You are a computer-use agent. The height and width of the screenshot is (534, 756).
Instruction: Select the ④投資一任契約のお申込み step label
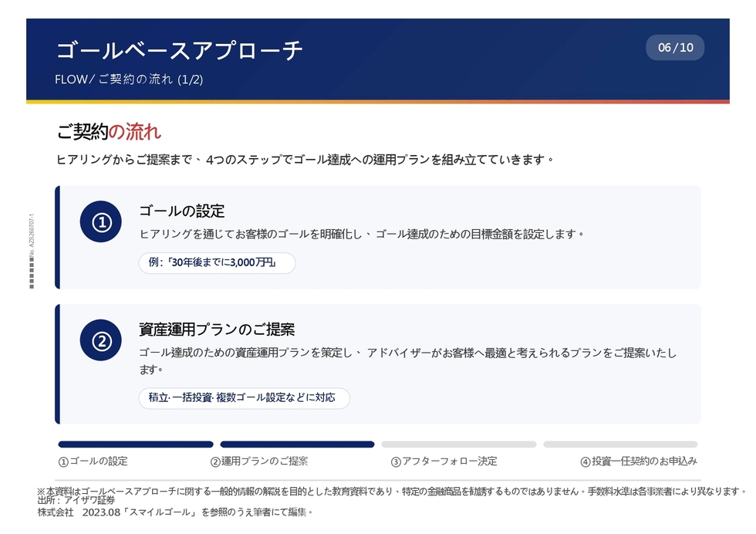click(639, 461)
